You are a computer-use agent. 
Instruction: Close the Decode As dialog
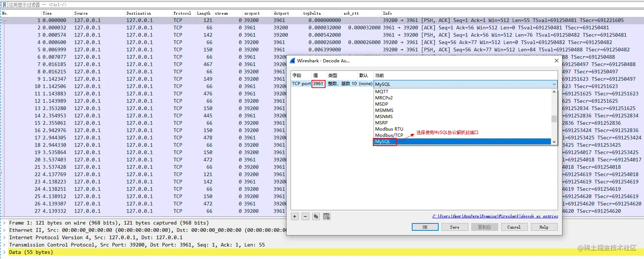[556, 61]
